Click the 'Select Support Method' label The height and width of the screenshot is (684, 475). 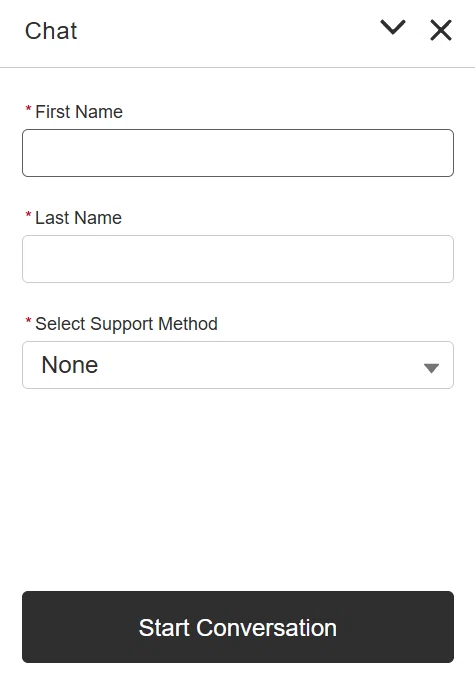click(126, 324)
